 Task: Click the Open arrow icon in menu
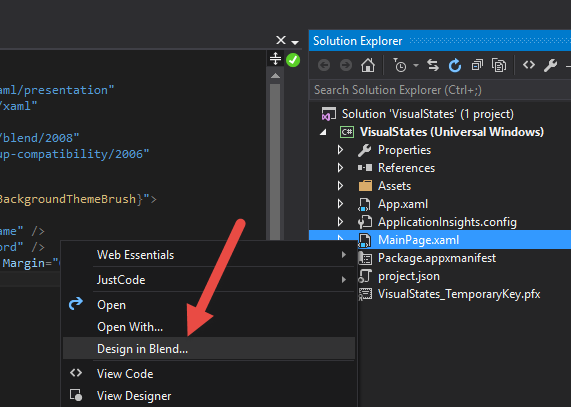(76, 303)
